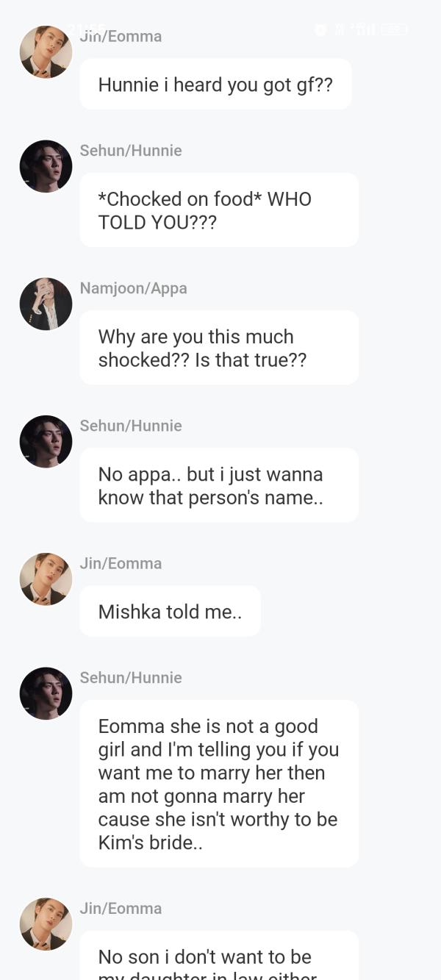The width and height of the screenshot is (441, 980).
Task: Tap Sehun's avatar next to WHO TOLD YOU
Action: pyautogui.click(x=46, y=166)
